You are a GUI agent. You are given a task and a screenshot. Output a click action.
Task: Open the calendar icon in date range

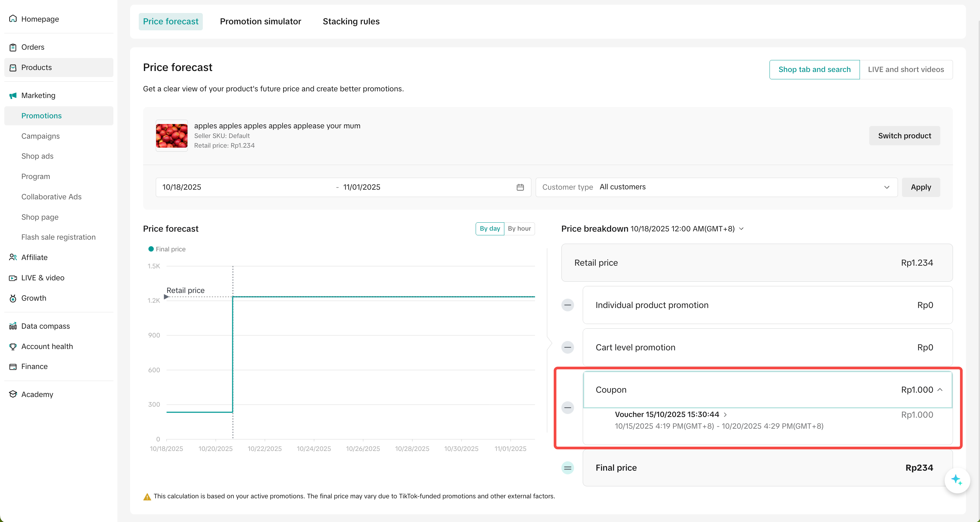click(x=520, y=187)
